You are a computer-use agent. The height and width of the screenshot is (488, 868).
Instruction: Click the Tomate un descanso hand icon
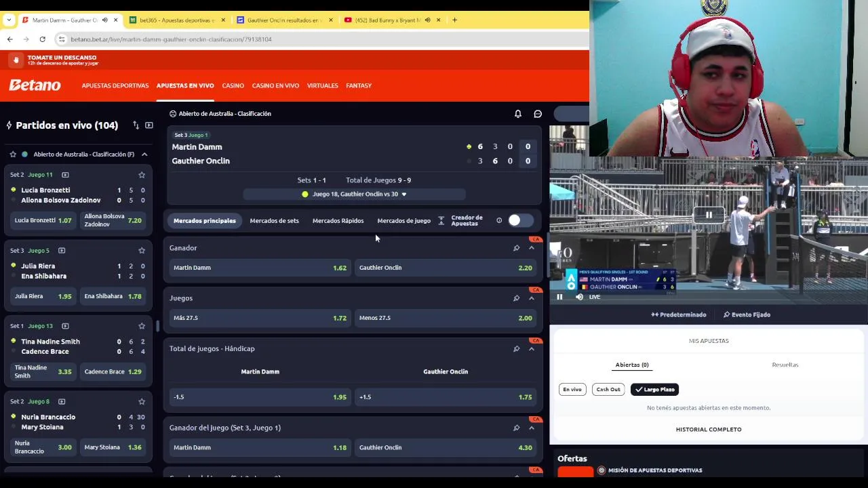tap(16, 60)
